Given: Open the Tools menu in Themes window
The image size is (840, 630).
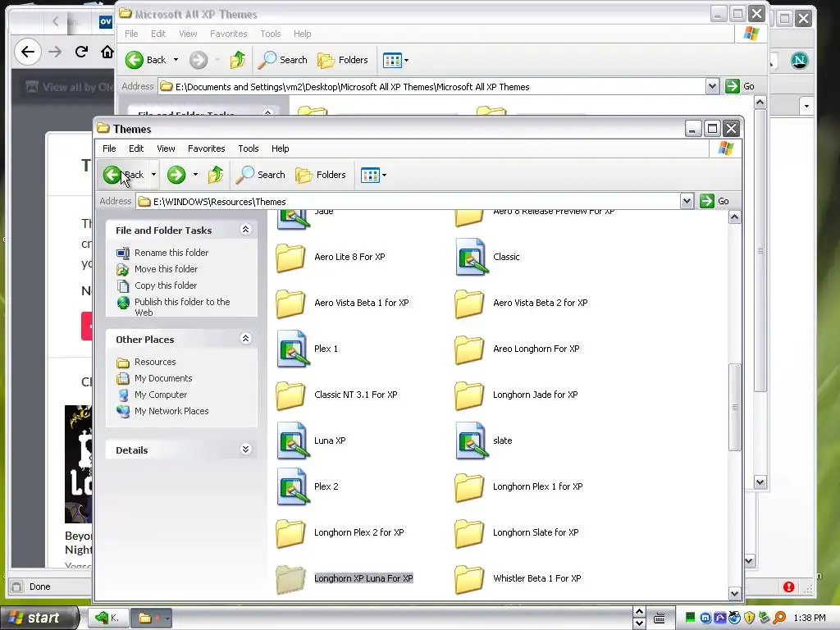Looking at the screenshot, I should click(x=249, y=148).
